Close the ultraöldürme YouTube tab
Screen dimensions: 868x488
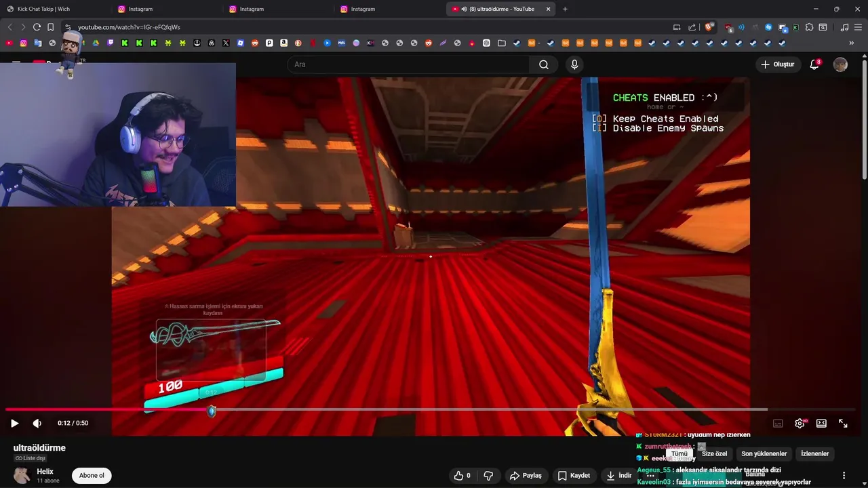click(548, 9)
